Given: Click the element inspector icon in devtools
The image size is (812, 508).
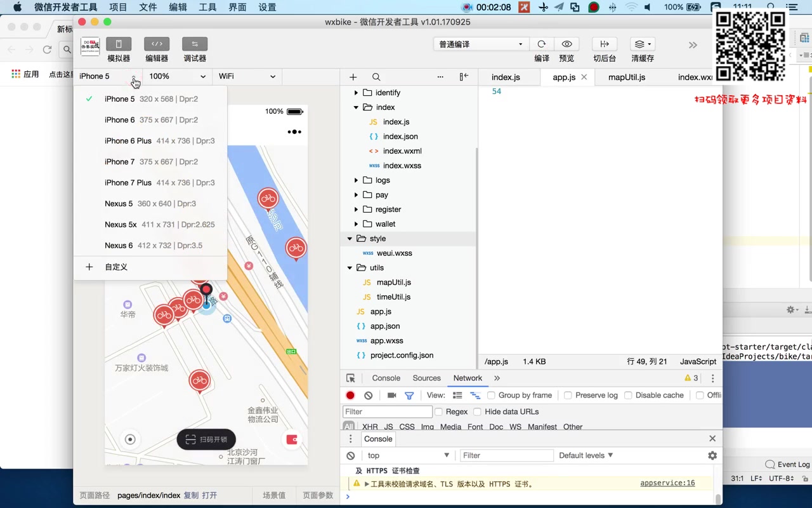Looking at the screenshot, I should tap(351, 378).
